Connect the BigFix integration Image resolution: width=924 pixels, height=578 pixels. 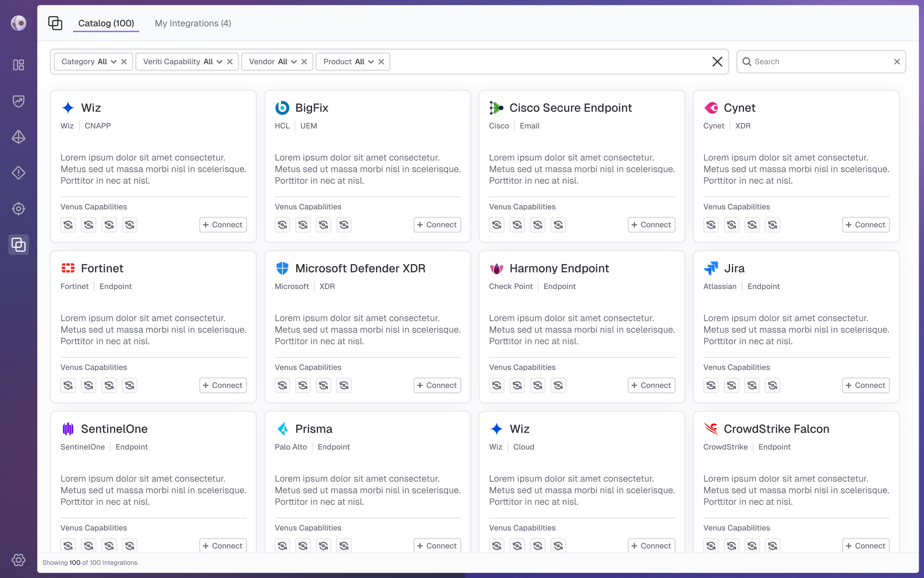click(x=437, y=225)
